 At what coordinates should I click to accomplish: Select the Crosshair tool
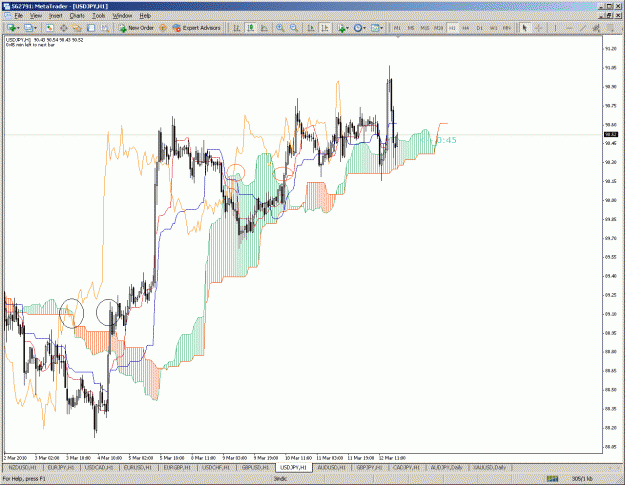(539, 28)
